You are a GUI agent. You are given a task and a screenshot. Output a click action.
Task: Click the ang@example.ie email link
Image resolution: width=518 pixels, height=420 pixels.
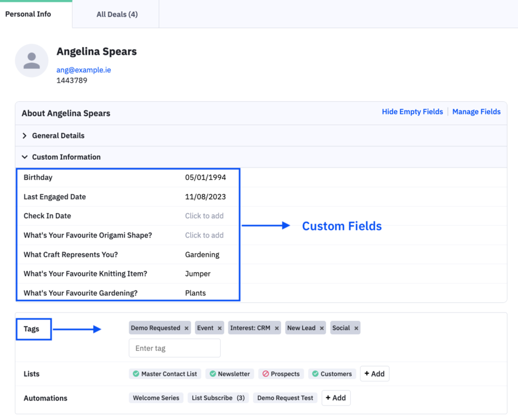[84, 70]
